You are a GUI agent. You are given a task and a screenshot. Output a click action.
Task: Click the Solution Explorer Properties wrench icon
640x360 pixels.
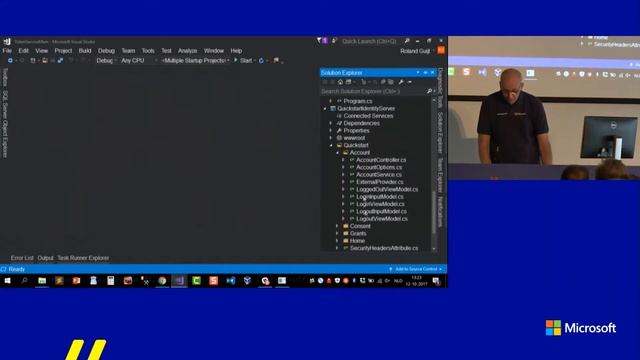(401, 82)
